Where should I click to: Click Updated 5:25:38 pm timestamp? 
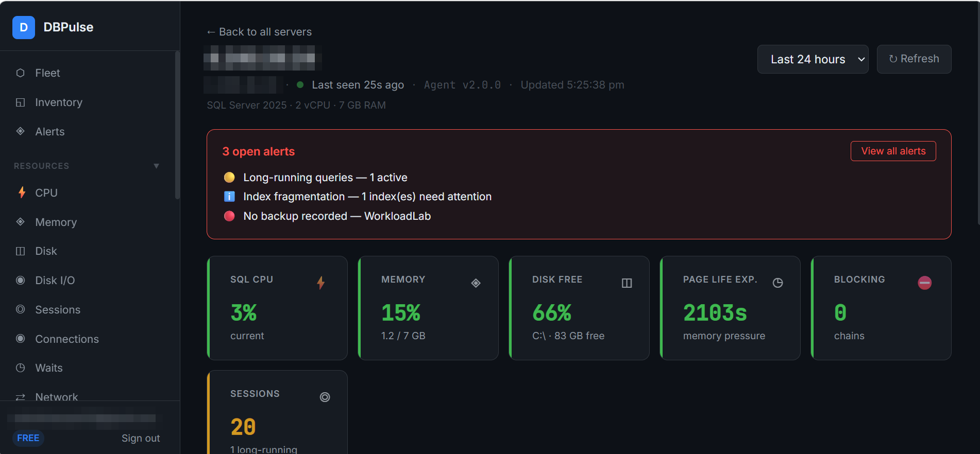(x=572, y=85)
